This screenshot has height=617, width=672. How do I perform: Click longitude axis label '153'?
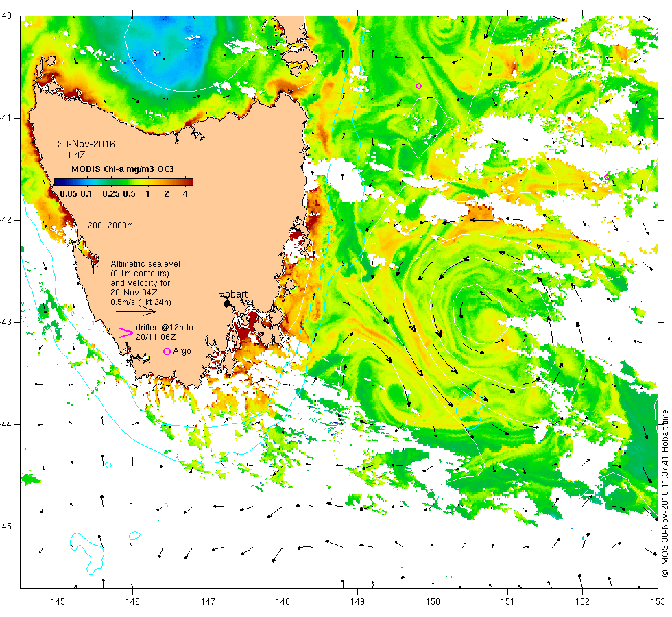pos(658,602)
